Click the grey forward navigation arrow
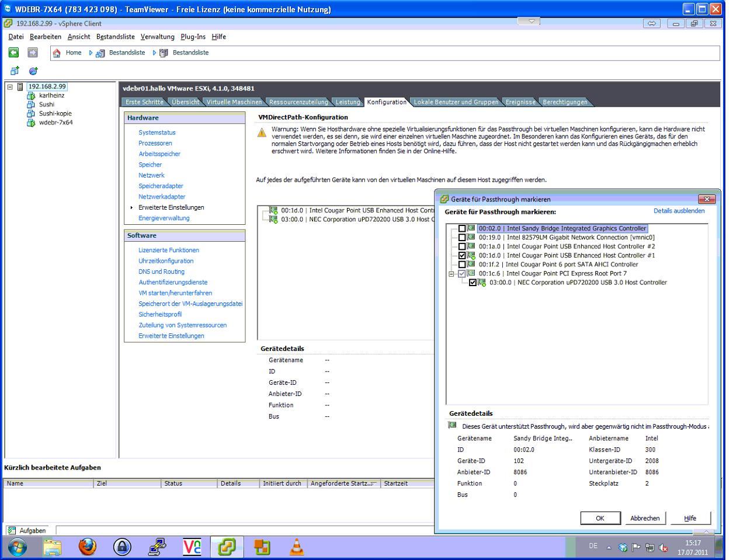The width and height of the screenshot is (747, 560). [x=33, y=53]
